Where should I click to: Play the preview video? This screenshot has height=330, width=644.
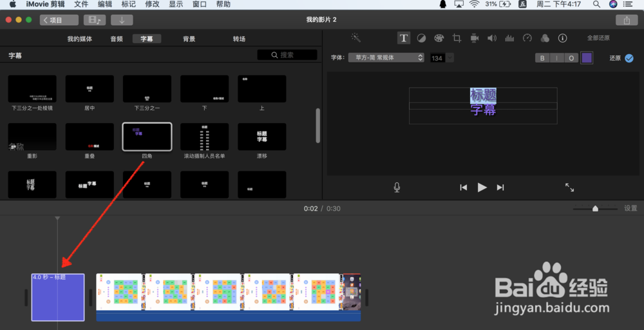point(482,188)
